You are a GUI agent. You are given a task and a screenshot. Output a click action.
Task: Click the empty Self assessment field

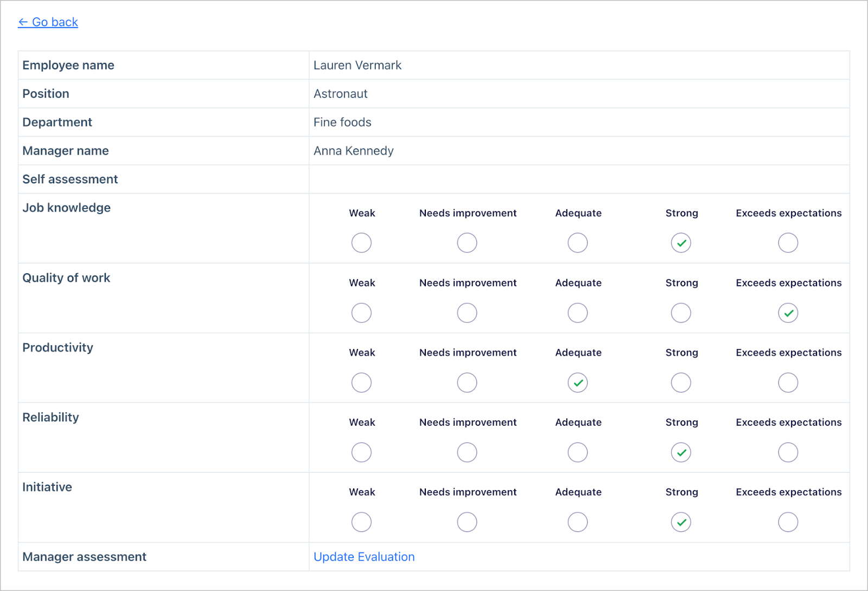578,179
